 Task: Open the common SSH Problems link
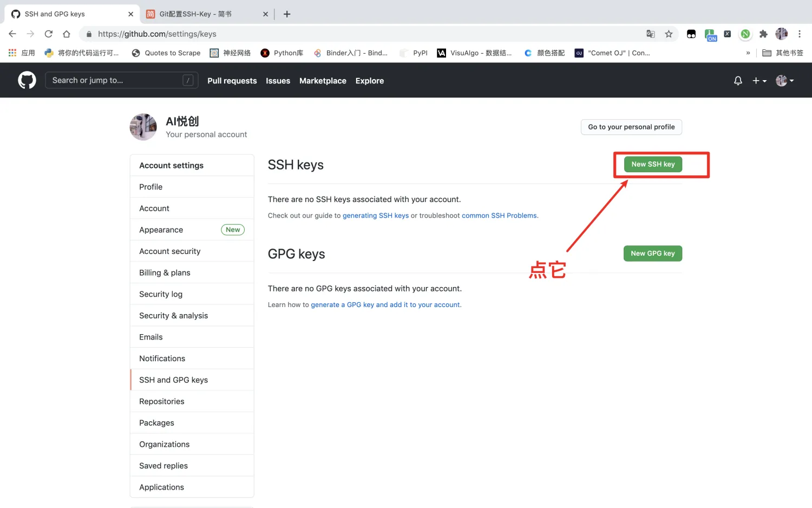[x=500, y=216]
